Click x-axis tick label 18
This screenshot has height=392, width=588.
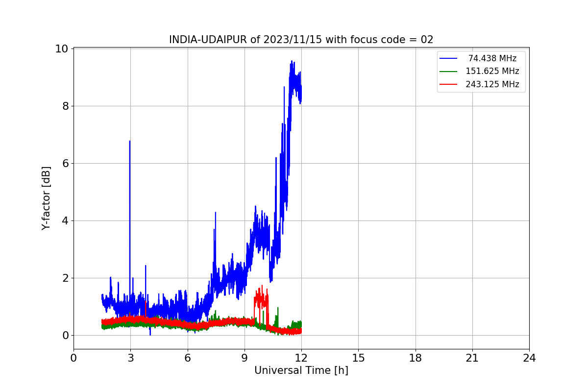click(x=415, y=358)
